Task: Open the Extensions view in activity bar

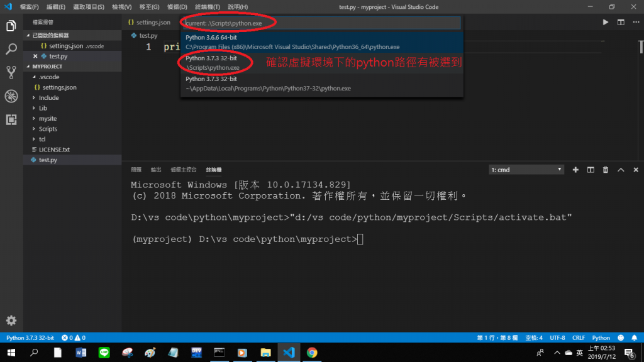Action: click(11, 119)
